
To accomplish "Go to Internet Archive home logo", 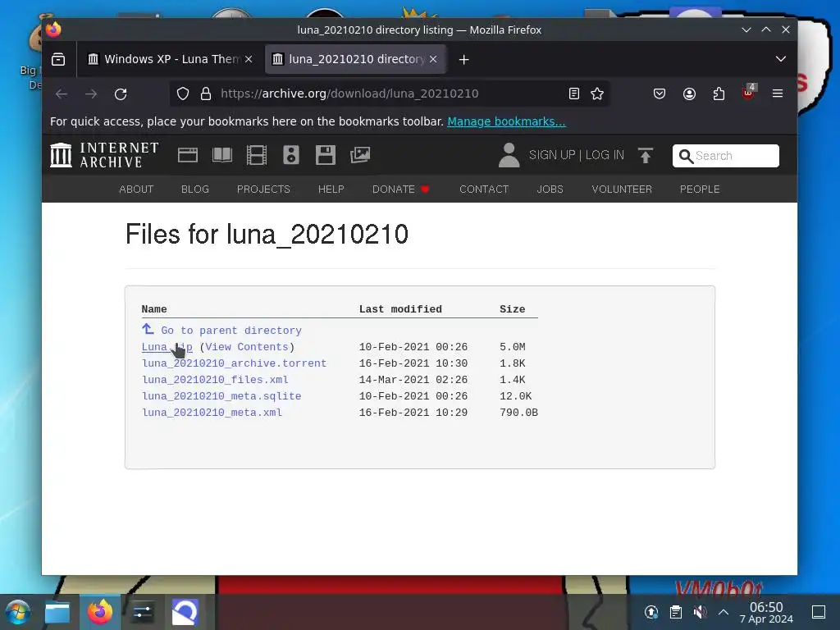I will (104, 155).
